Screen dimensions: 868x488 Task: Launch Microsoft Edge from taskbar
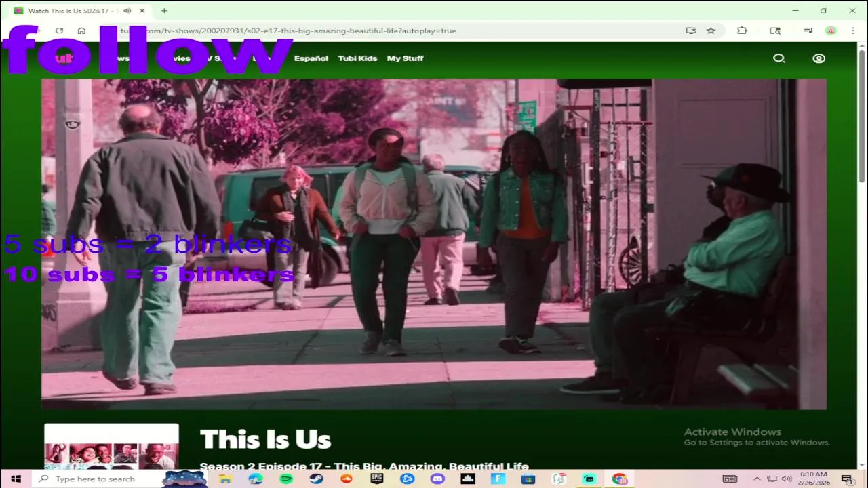coord(256,479)
